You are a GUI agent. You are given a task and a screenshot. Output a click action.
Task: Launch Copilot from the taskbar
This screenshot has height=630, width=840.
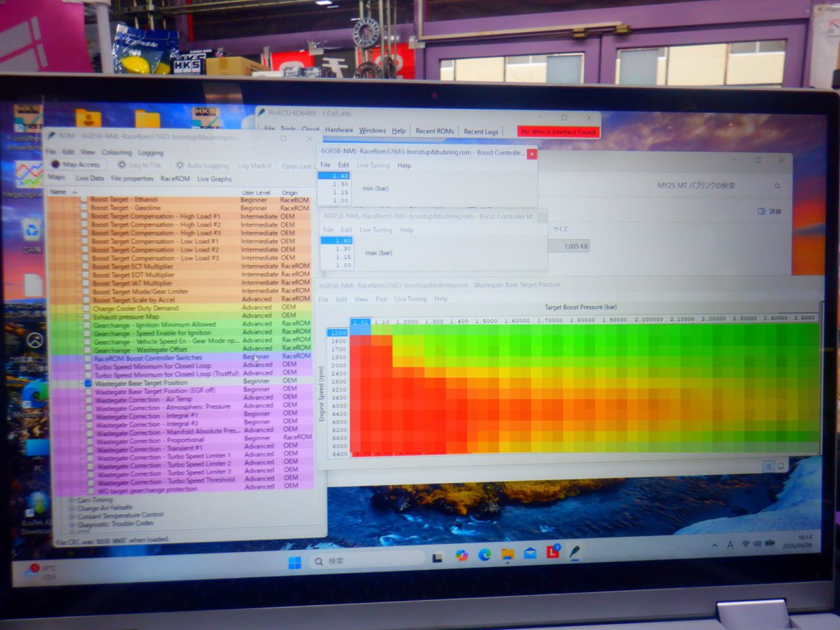(462, 556)
